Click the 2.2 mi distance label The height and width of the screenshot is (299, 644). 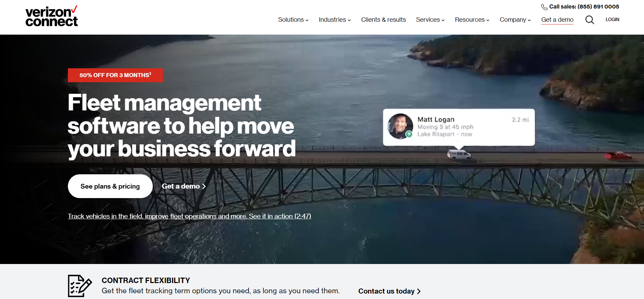[520, 120]
